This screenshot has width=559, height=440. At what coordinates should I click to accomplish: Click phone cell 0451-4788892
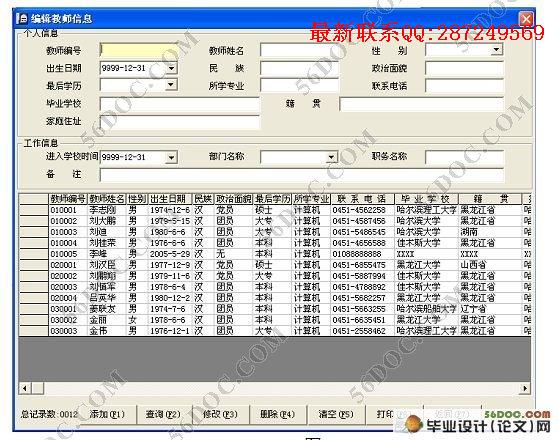tap(363, 287)
